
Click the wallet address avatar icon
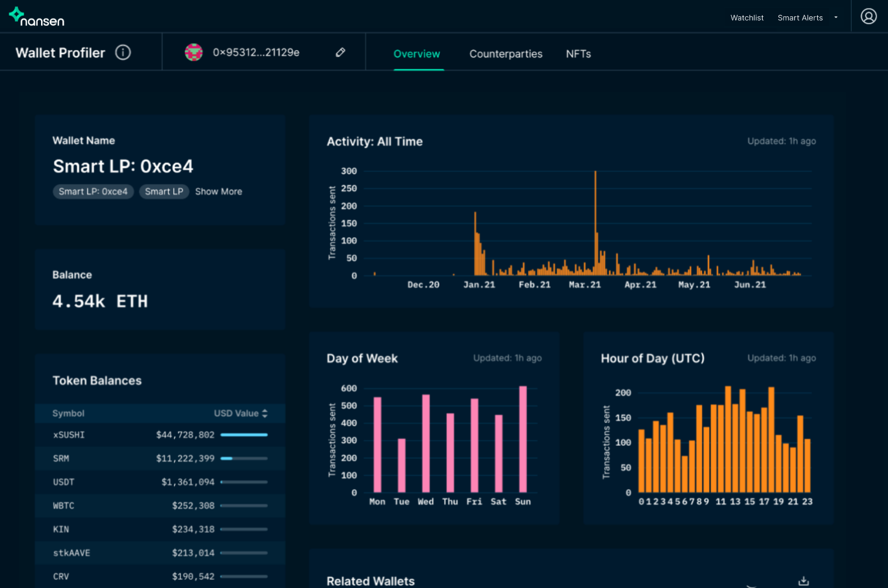click(194, 52)
